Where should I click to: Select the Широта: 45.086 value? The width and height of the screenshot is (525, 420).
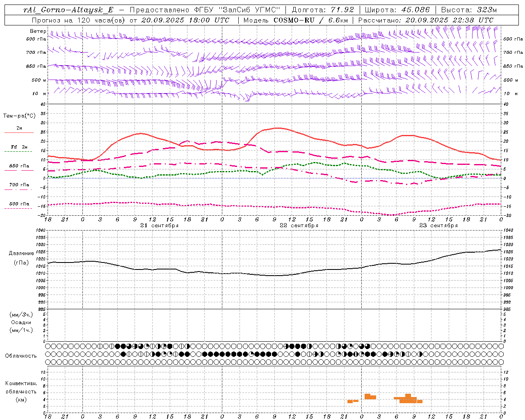pyautogui.click(x=397, y=10)
